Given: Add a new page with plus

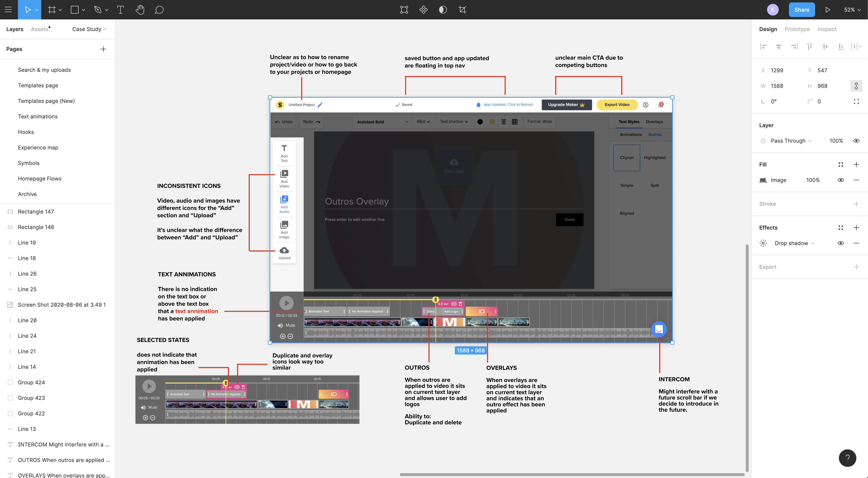Looking at the screenshot, I should click(103, 49).
